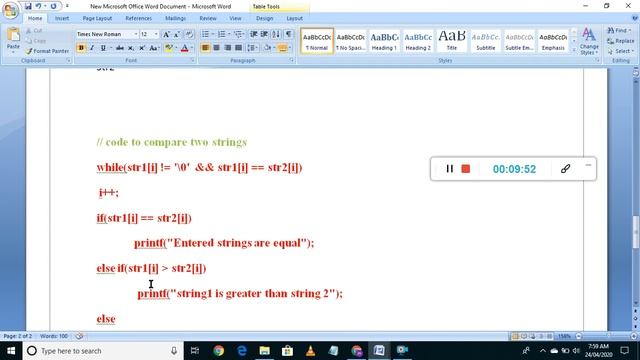Undo the last action
This screenshot has width=640, height=360.
tap(38, 6)
